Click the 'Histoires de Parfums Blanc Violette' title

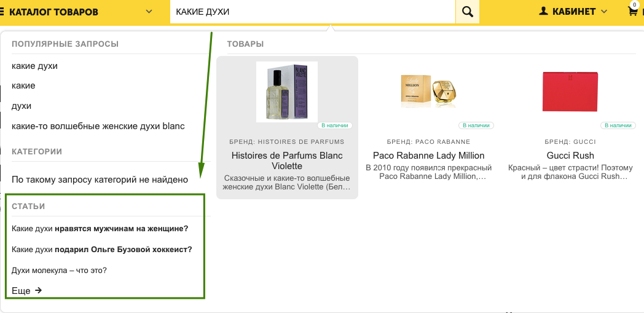(287, 160)
